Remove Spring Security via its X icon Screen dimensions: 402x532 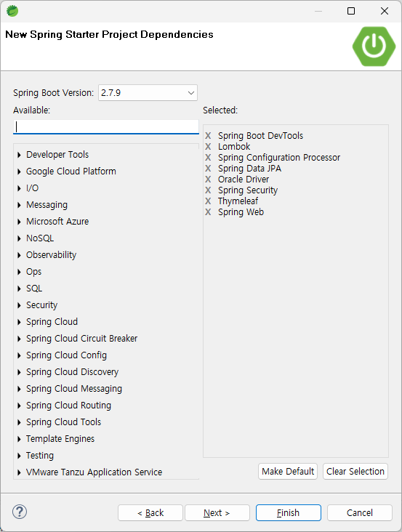point(208,190)
